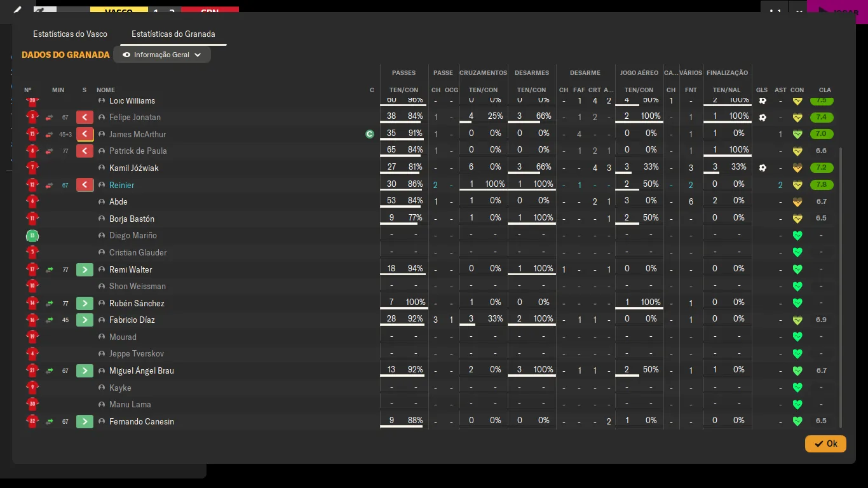Click the CRUZAMENTOS column group header
This screenshot has width=868, height=488.
(483, 73)
